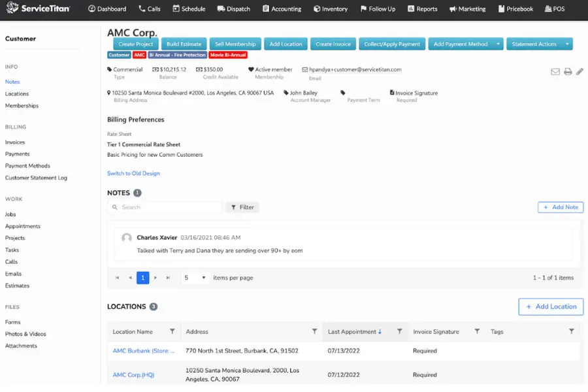Click the billing address location pin icon
The image size is (588, 392).
[108, 93]
